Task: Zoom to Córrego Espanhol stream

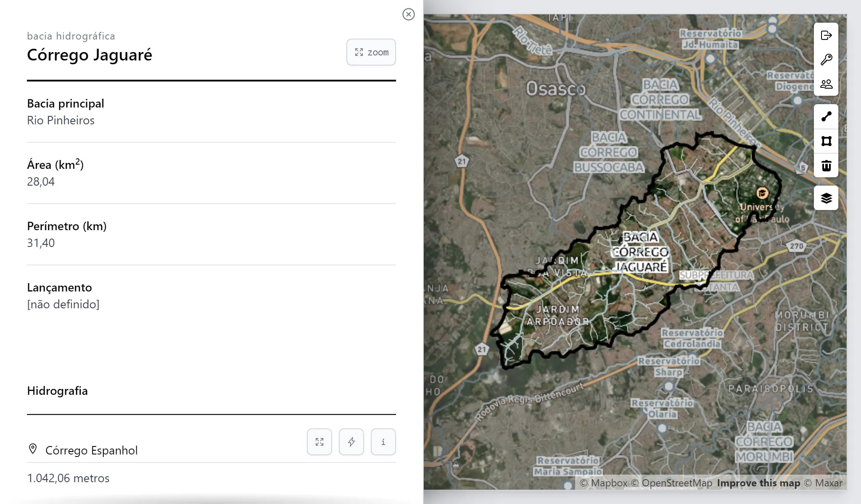Action: click(320, 442)
